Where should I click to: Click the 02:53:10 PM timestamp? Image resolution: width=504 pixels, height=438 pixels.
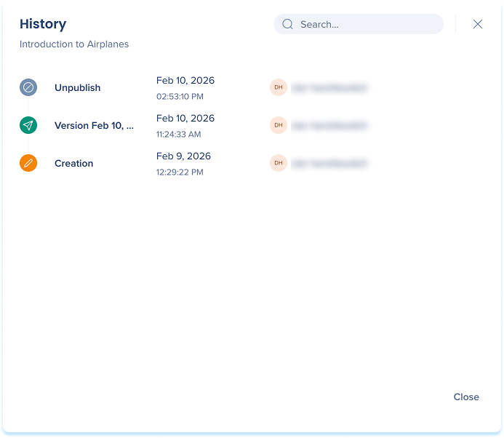[180, 96]
